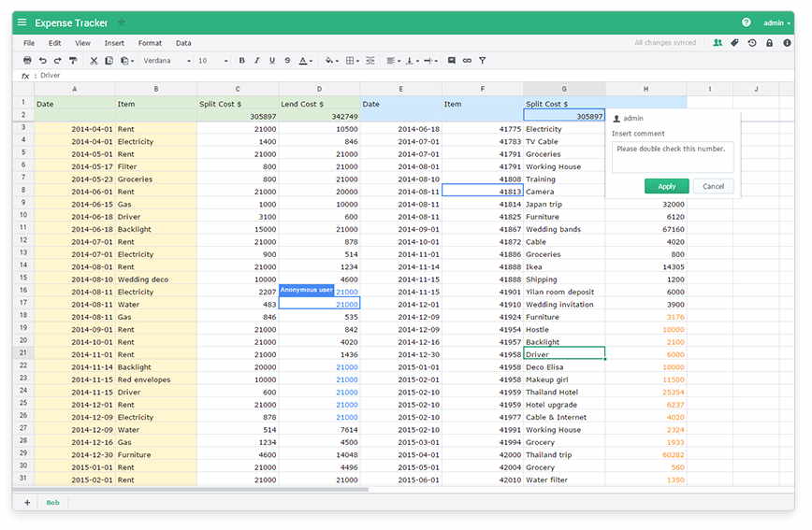The image size is (812, 530).
Task: Click the cut scissors icon
Action: click(x=94, y=61)
